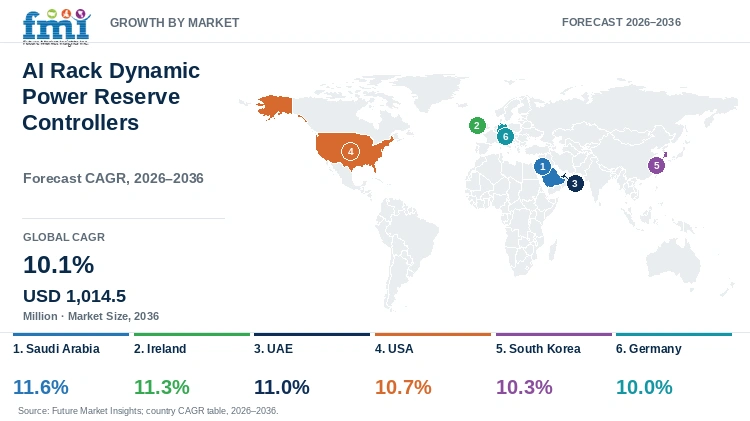Click the blue bar above Saudi Arabia
This screenshot has width=750, height=421.
[71, 334]
